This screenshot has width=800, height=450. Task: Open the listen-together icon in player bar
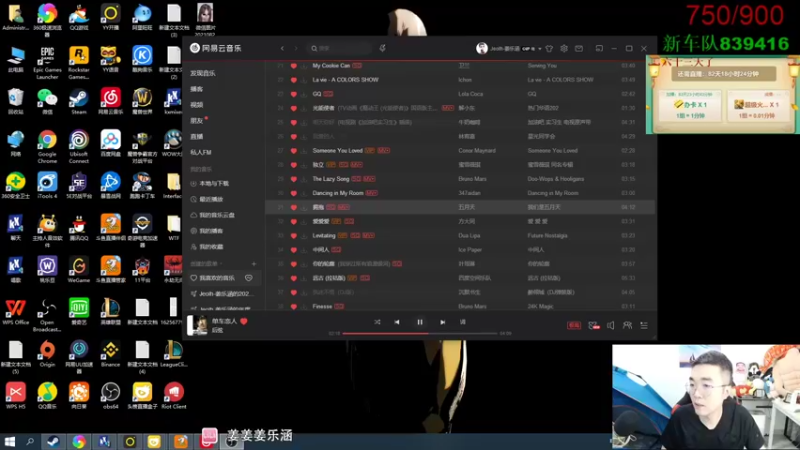point(627,325)
